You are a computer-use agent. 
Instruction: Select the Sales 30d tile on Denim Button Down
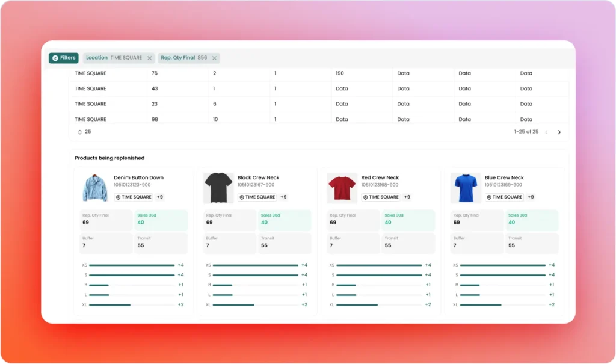click(x=161, y=220)
